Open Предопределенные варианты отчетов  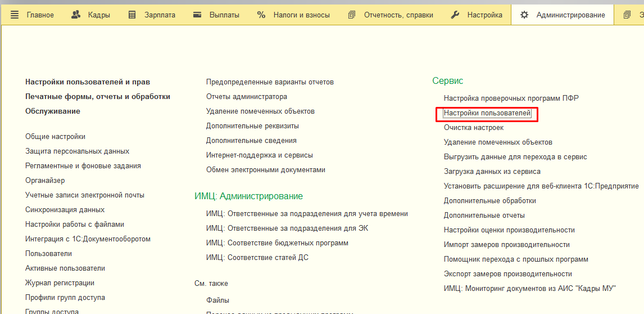[270, 82]
